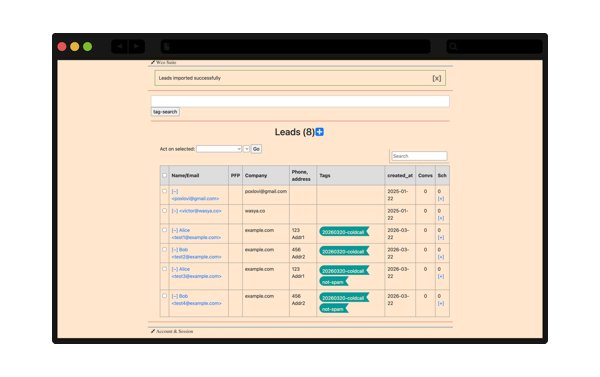Click the not-spam tag in the test4 row
Image resolution: width=600 pixels, height=377 pixels.
point(334,309)
